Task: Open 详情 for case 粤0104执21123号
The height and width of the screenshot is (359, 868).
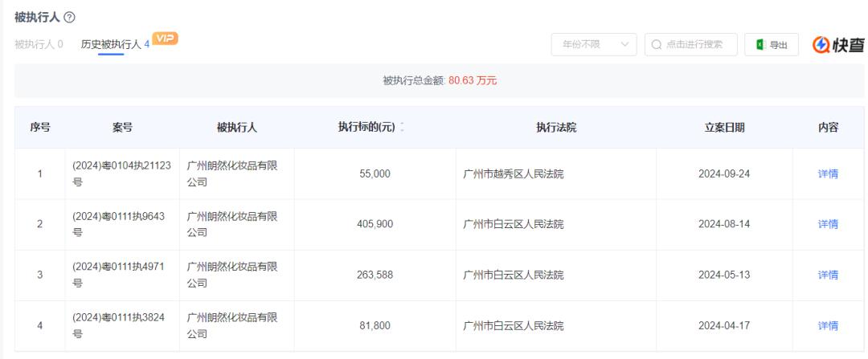Action: [x=827, y=174]
